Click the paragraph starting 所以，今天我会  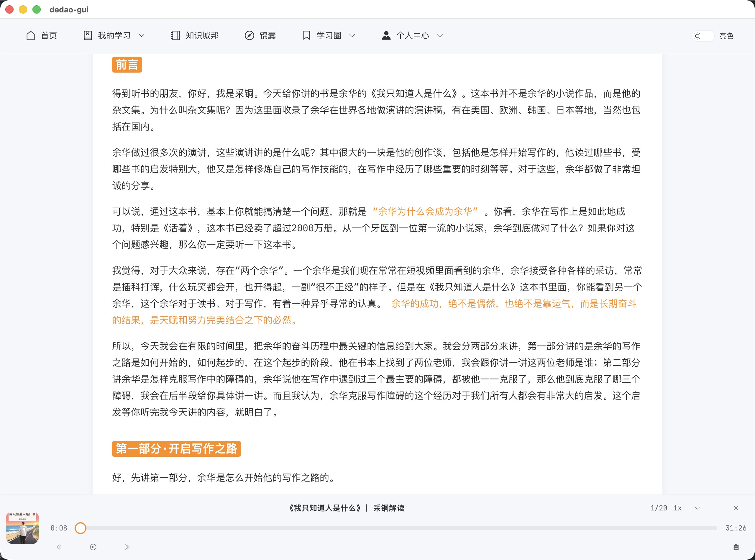point(376,379)
